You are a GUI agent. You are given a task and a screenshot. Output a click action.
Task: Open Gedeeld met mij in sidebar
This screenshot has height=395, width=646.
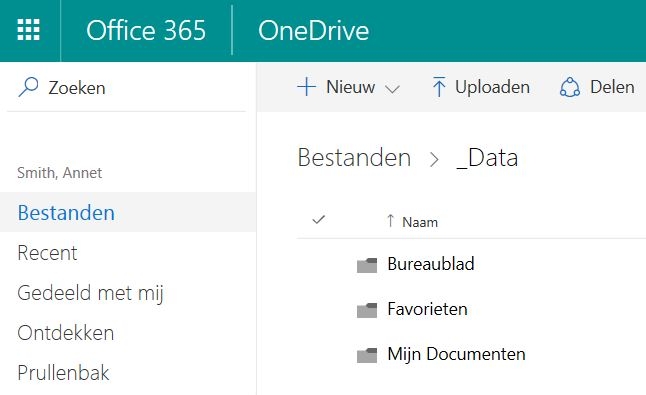(x=91, y=293)
